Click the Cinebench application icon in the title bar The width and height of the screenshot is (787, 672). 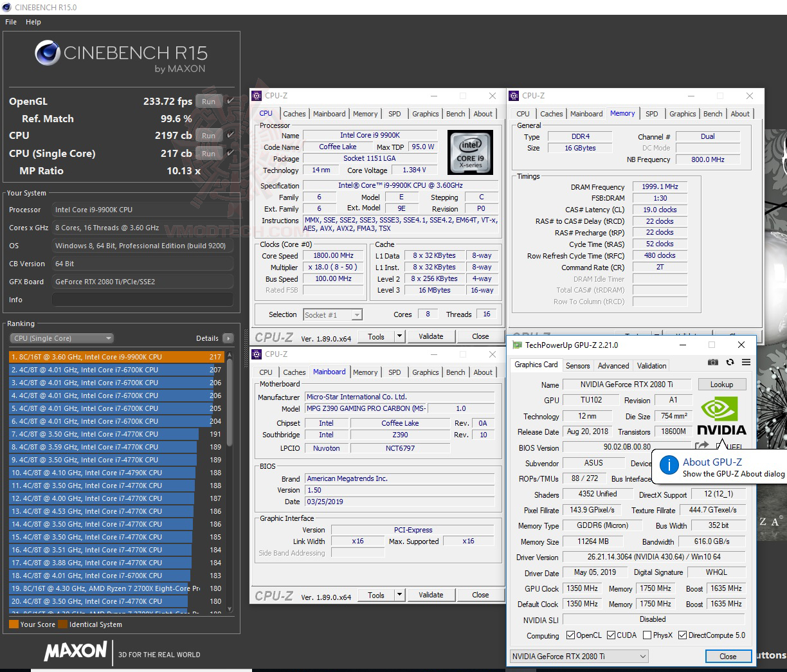[6, 8]
